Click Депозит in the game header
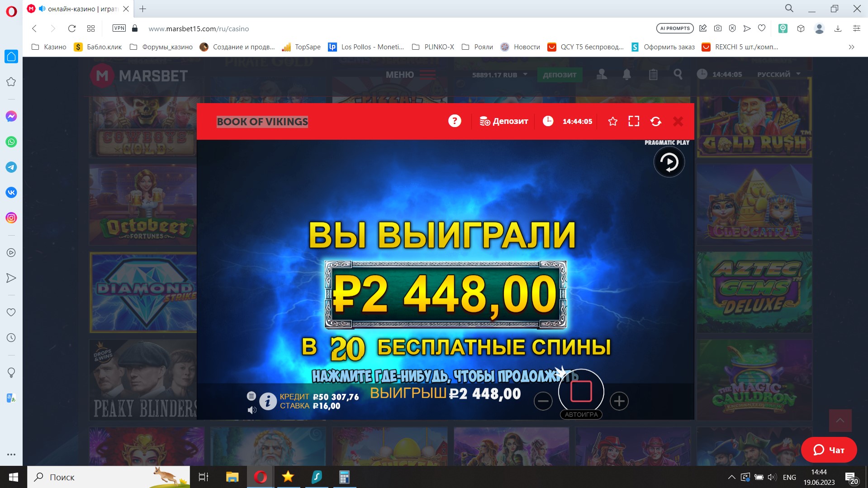This screenshot has height=488, width=868. pos(504,121)
